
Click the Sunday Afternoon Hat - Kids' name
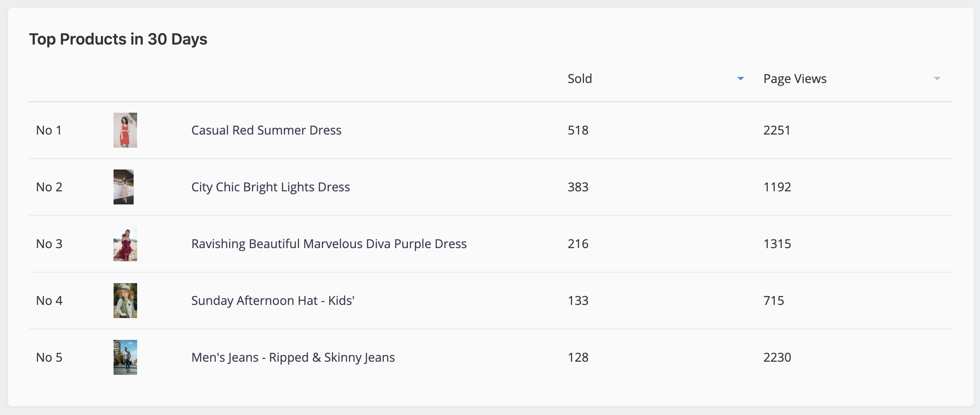(273, 301)
